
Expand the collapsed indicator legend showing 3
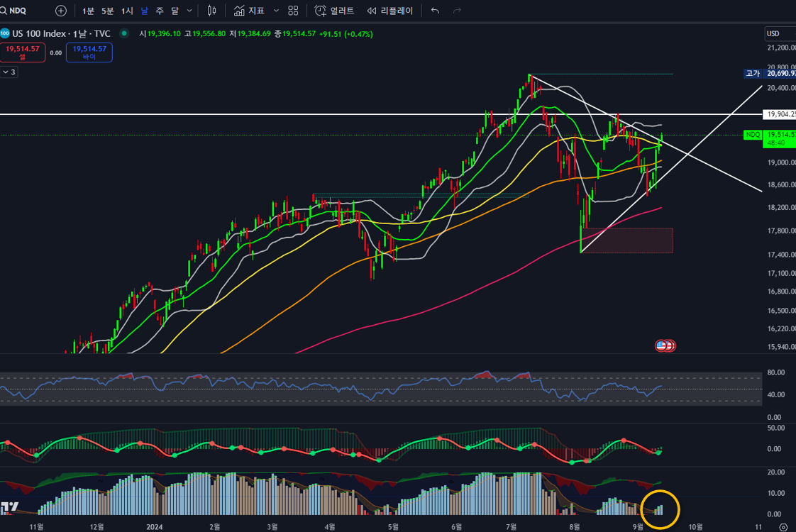tap(9, 72)
